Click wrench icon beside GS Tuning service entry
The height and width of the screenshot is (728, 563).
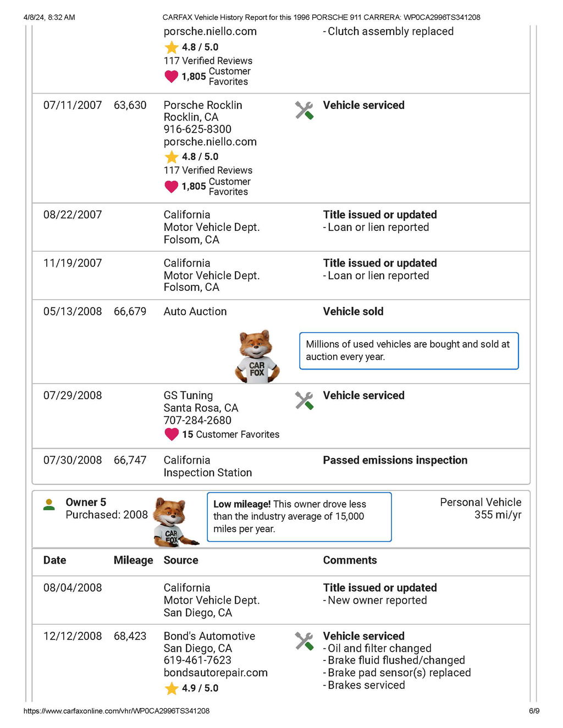[304, 400]
